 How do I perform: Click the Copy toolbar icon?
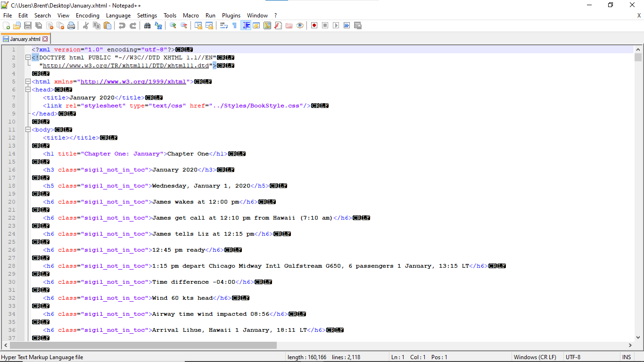(x=97, y=25)
